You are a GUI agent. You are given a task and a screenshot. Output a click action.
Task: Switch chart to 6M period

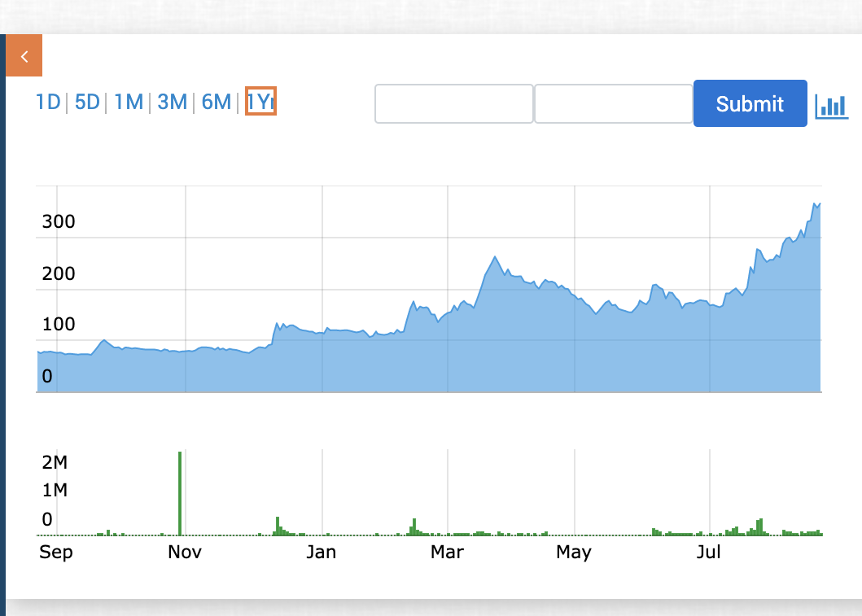point(216,103)
